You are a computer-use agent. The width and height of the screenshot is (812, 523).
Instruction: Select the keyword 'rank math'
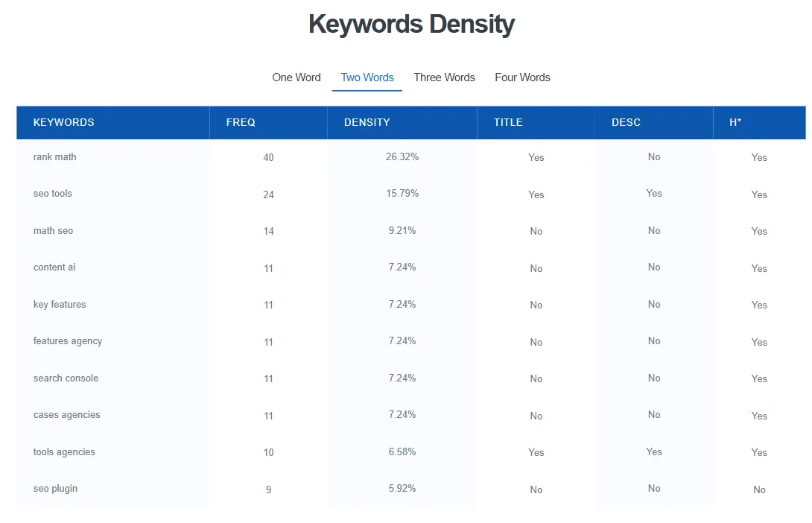[54, 156]
